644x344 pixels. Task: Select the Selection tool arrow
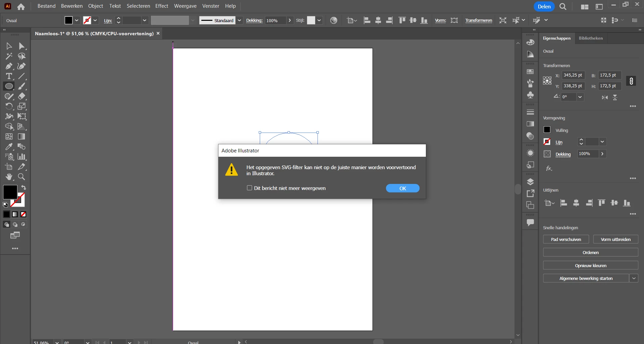[x=9, y=46]
